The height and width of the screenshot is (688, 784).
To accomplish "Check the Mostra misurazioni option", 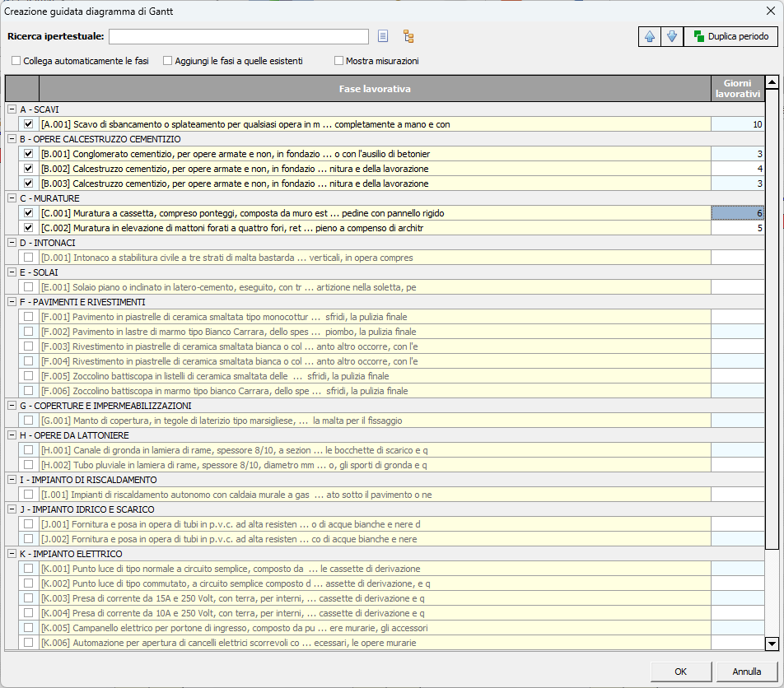I will coord(338,61).
